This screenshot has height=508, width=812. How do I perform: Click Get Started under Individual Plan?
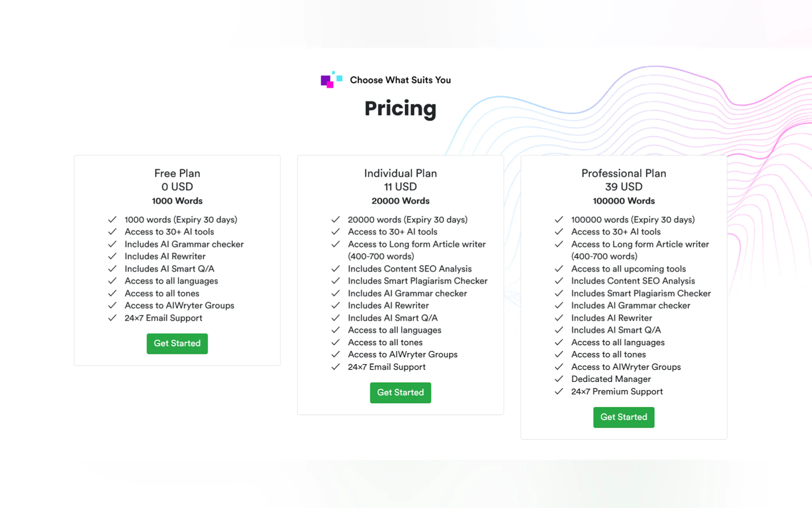[x=400, y=393]
